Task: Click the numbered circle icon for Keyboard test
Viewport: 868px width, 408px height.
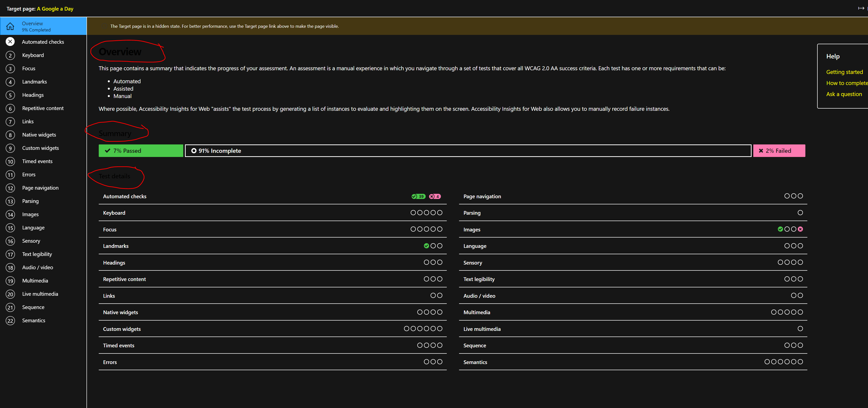Action: point(10,55)
